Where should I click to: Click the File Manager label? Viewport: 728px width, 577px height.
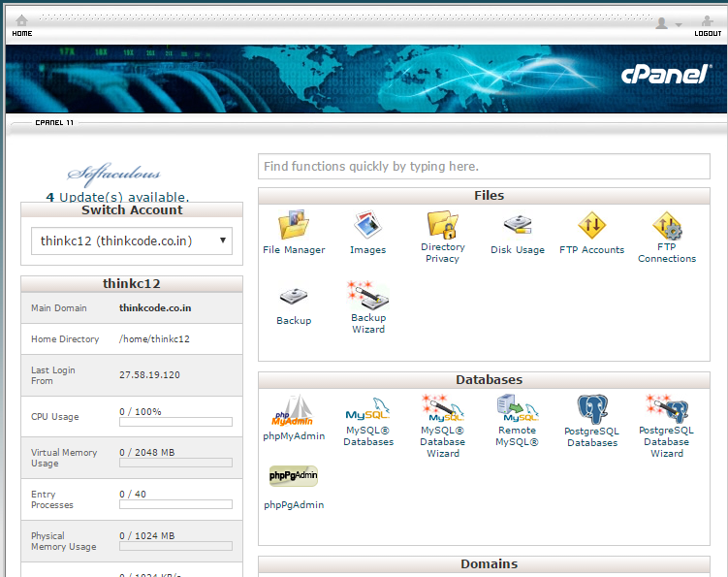click(x=294, y=250)
